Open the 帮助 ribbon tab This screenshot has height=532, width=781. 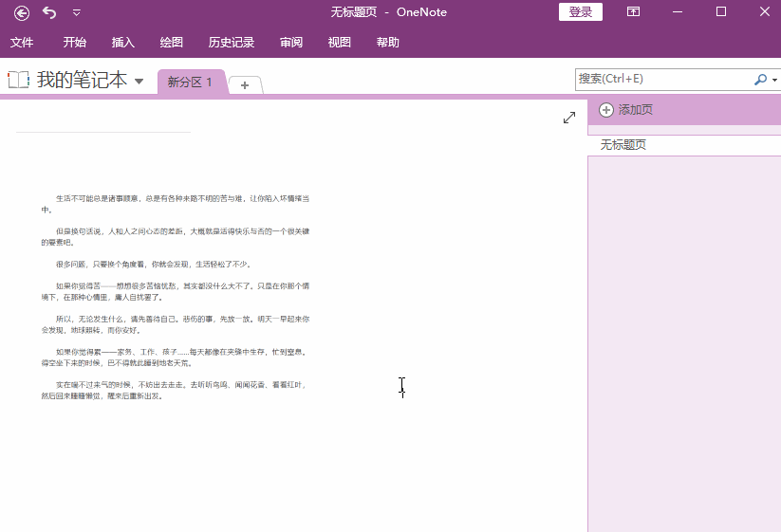387,43
